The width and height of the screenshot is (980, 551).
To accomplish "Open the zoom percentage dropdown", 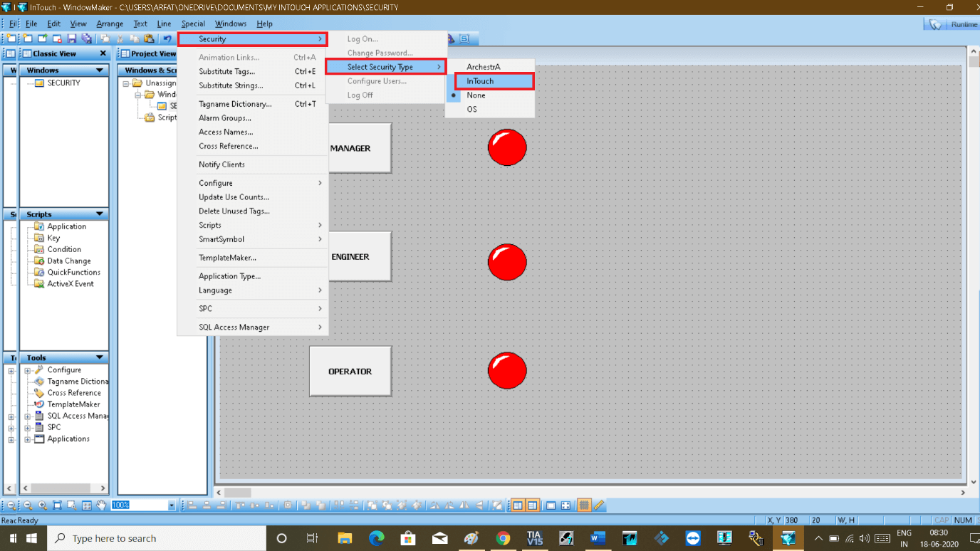I will point(172,505).
